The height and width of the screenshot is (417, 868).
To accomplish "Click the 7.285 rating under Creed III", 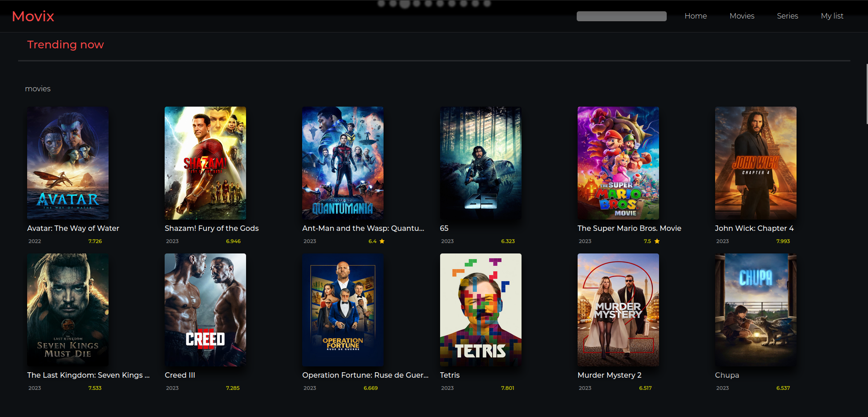I will pos(233,388).
